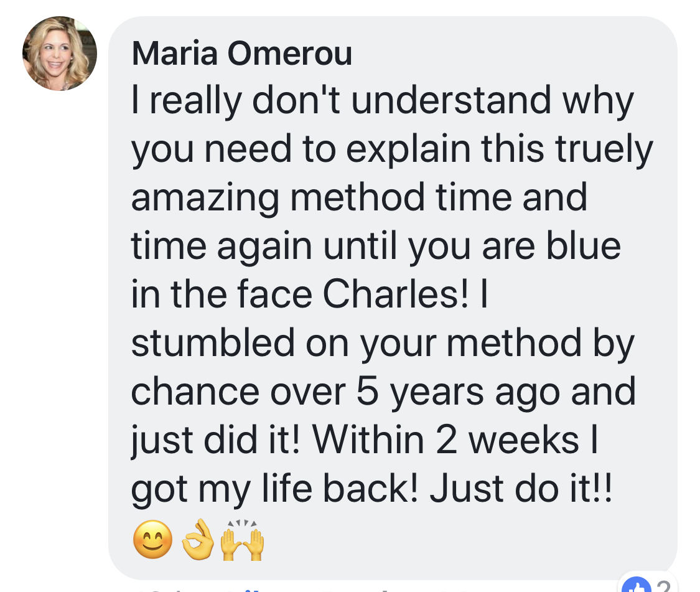Click the word "Charles!" in the comment
The width and height of the screenshot is (700, 592).
(396, 294)
